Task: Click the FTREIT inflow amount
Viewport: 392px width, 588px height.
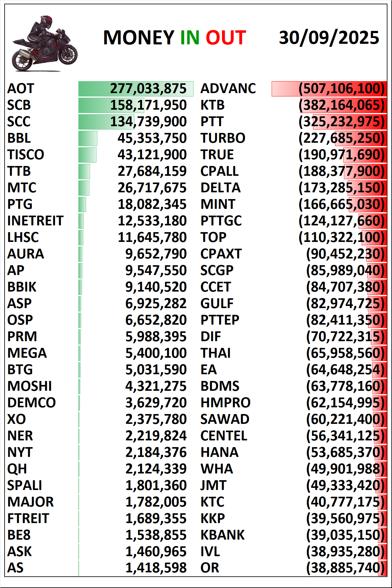Action: (156, 518)
